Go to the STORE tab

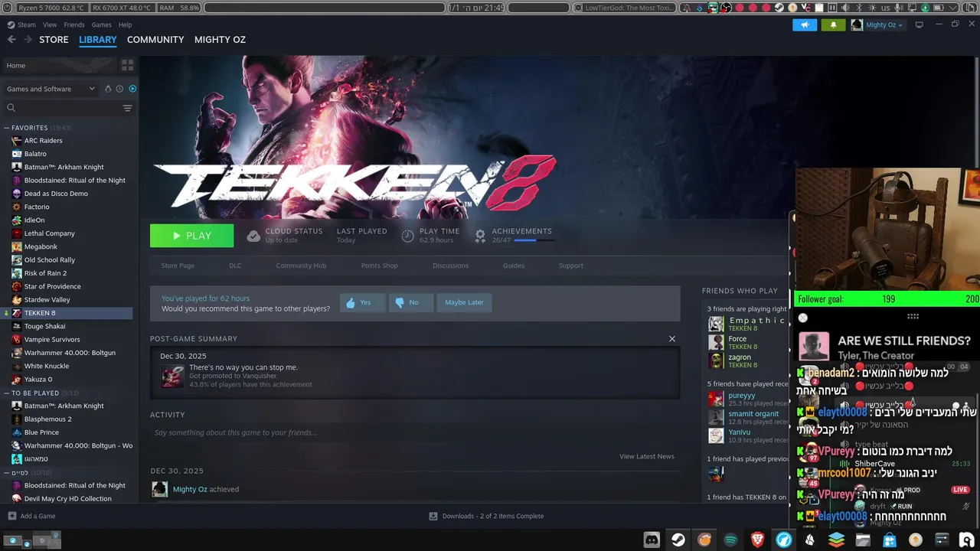click(x=54, y=40)
